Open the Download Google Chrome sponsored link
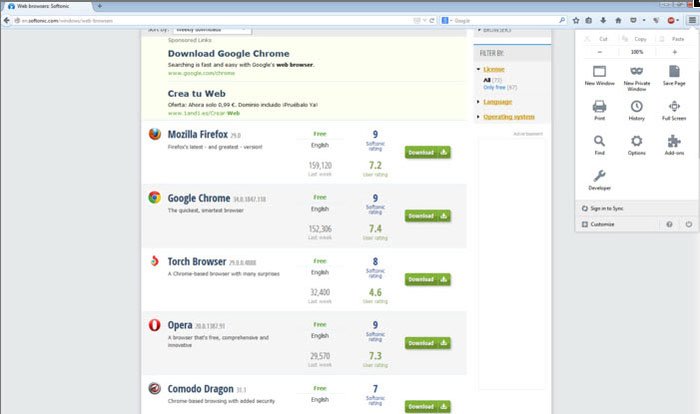 click(228, 54)
